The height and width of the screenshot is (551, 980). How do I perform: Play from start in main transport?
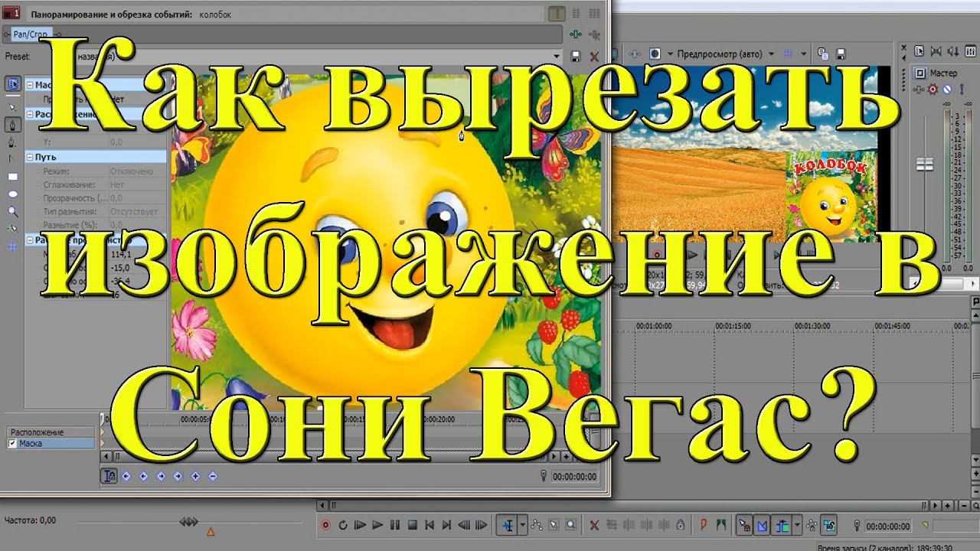click(x=360, y=526)
